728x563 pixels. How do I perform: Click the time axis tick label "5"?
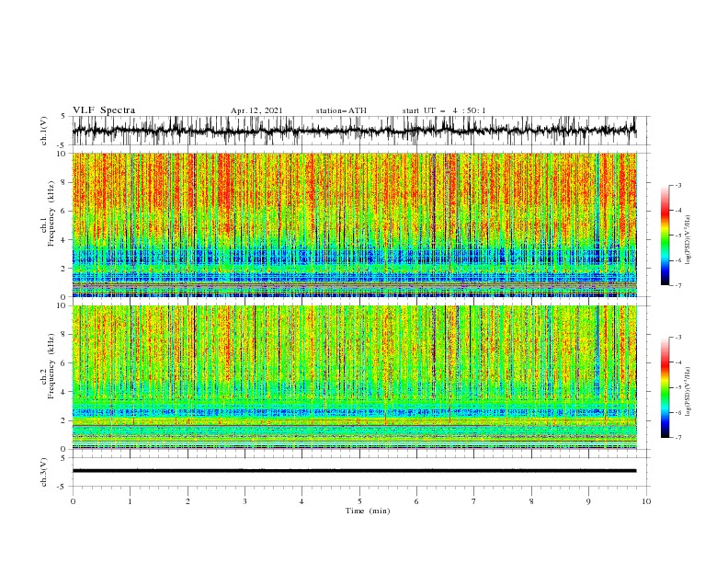[x=359, y=501]
